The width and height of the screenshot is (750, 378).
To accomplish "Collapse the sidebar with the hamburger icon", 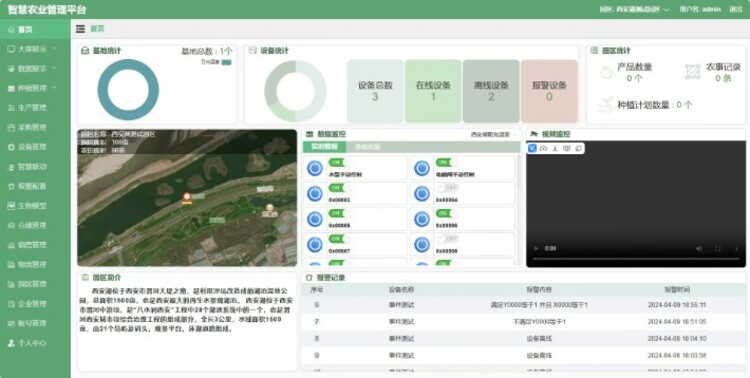I will click(x=80, y=29).
